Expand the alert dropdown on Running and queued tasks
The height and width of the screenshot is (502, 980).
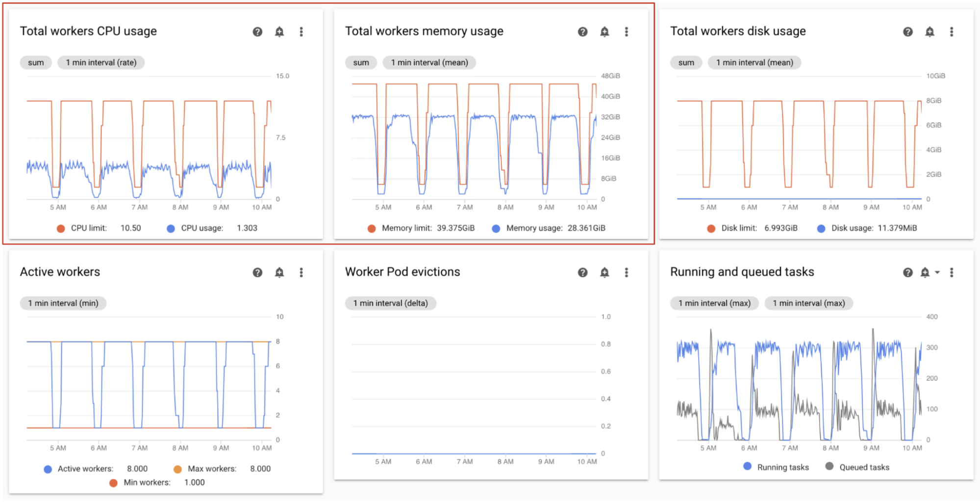tap(938, 272)
